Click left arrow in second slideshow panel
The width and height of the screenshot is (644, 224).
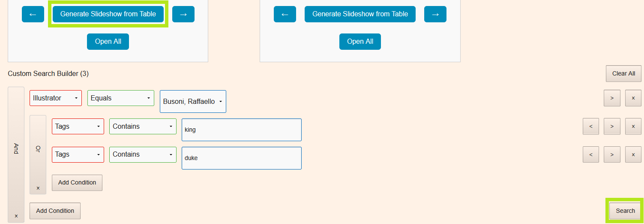pyautogui.click(x=285, y=14)
